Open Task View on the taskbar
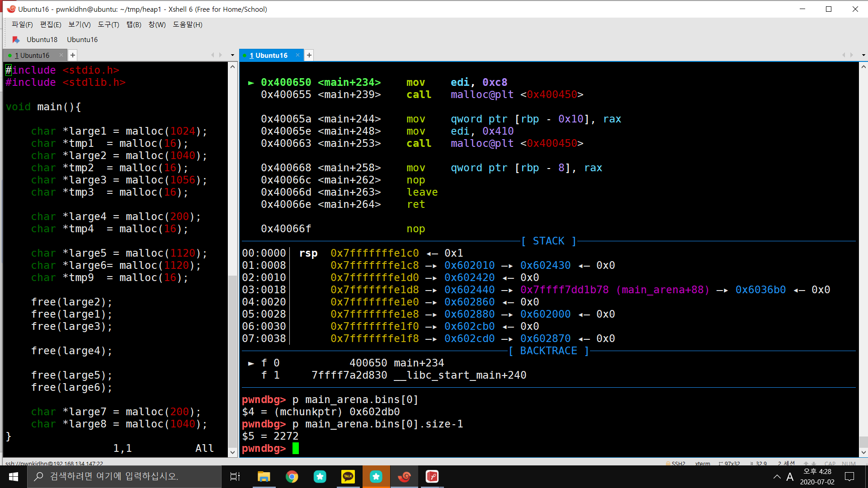This screenshot has height=488, width=868. [x=235, y=476]
